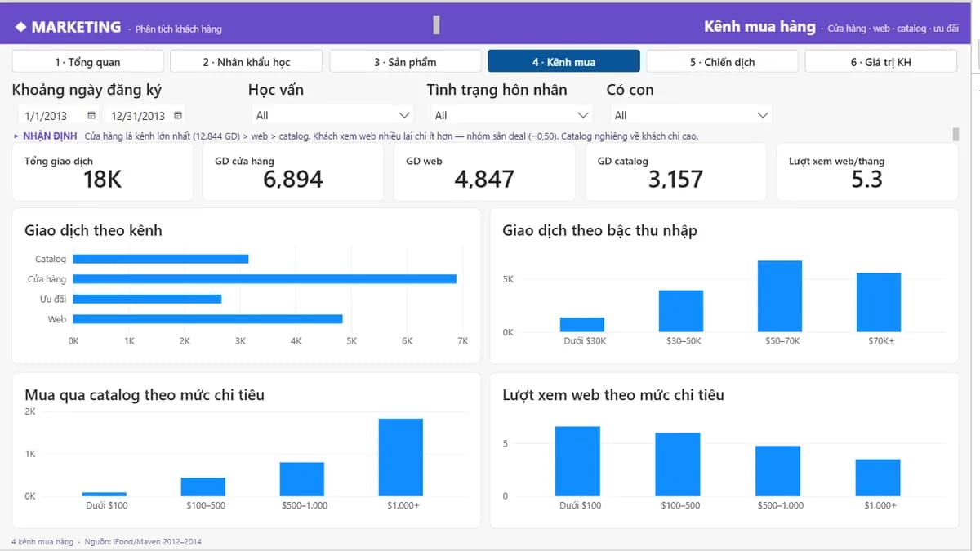Switch to the 1 · Tổng quan tab
The width and height of the screenshot is (980, 551).
[88, 62]
